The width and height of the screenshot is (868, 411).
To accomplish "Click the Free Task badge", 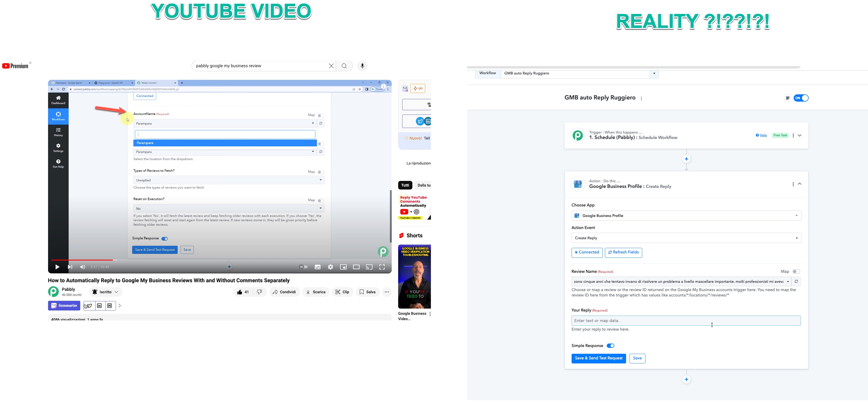I will pos(780,135).
